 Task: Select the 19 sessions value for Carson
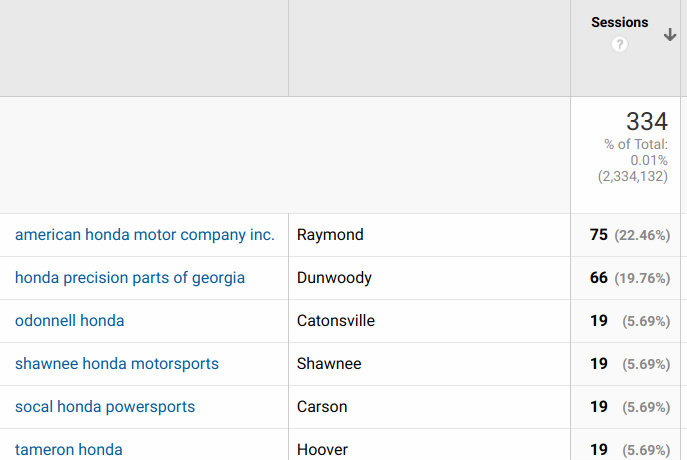[x=598, y=407]
